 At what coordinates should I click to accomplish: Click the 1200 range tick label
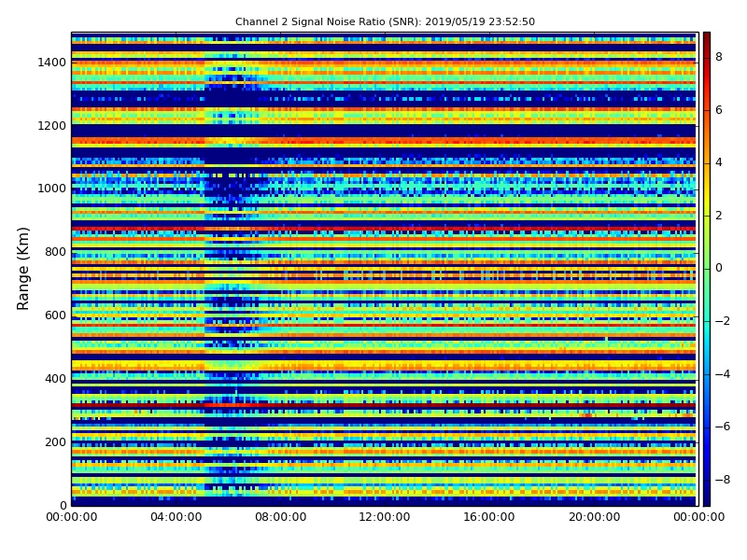click(x=52, y=126)
